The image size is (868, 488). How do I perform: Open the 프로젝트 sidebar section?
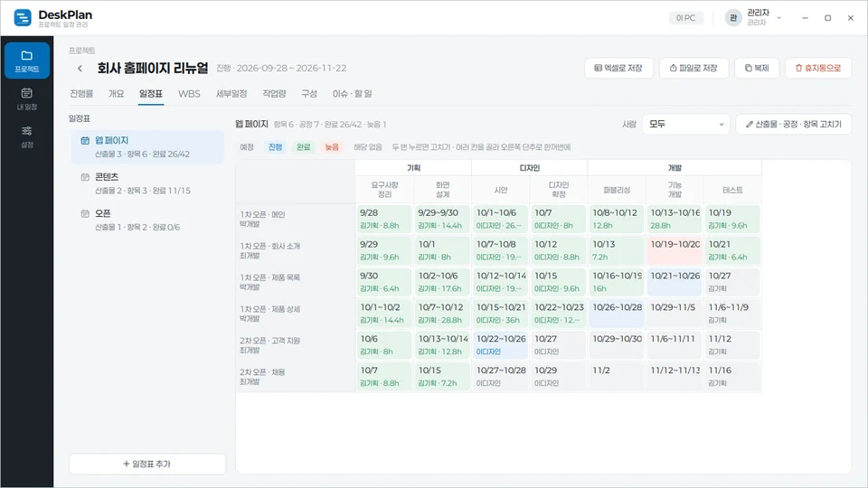coord(26,61)
